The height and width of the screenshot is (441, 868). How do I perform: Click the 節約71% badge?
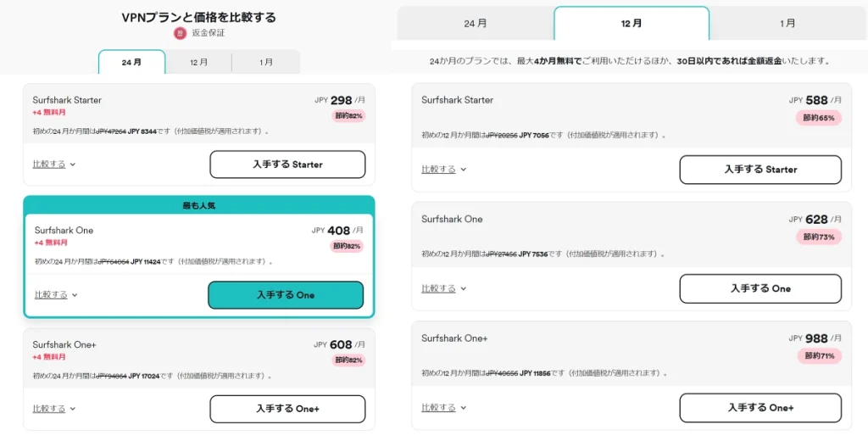[x=820, y=355]
